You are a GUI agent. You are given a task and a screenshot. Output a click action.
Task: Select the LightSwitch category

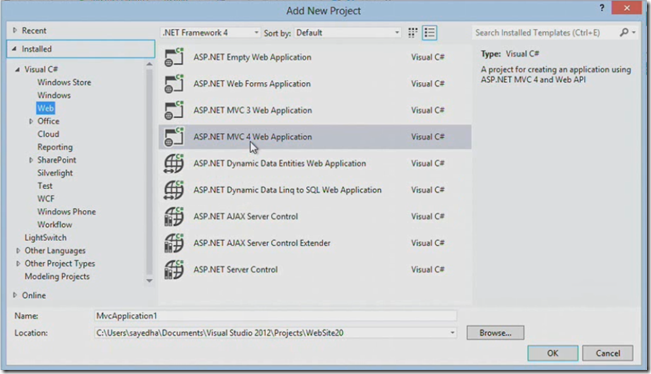pos(45,237)
